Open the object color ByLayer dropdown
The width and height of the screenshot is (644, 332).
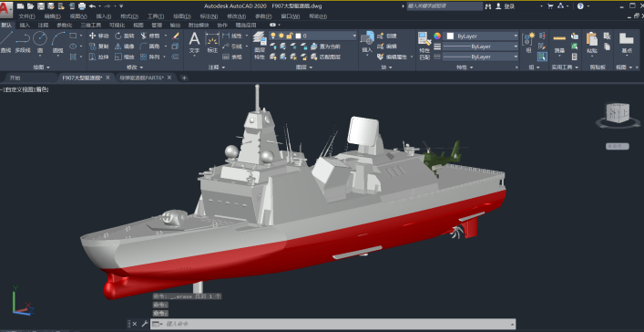(x=482, y=36)
